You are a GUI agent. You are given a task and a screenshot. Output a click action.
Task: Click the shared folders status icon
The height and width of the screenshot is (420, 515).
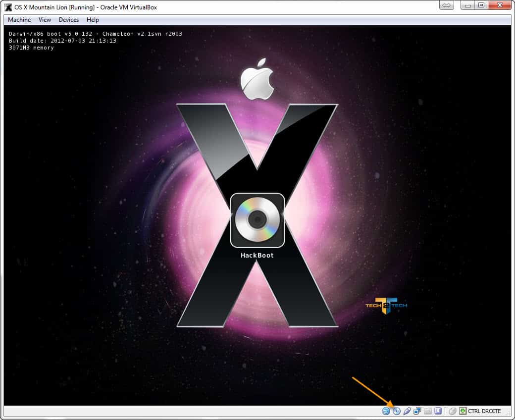click(428, 411)
